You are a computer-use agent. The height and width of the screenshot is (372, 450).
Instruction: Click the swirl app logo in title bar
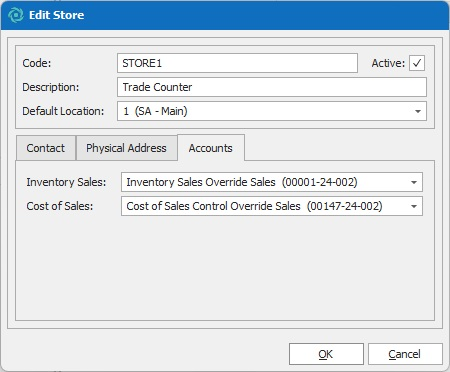click(x=16, y=15)
